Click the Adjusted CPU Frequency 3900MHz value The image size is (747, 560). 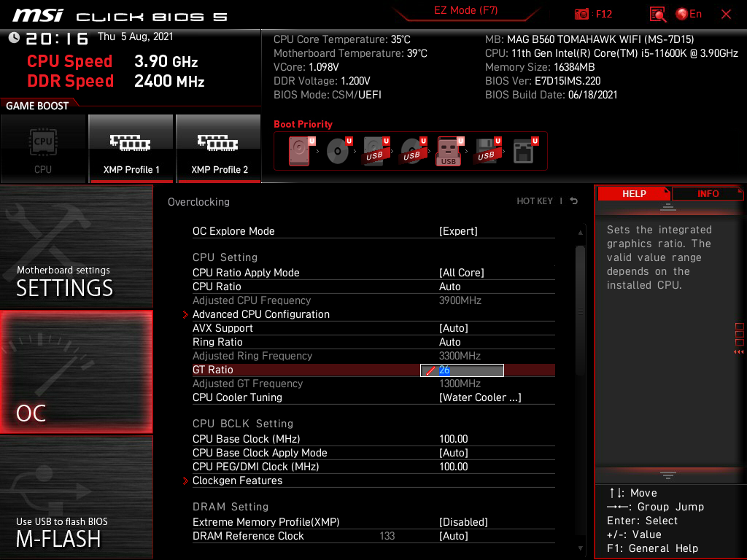pos(460,300)
